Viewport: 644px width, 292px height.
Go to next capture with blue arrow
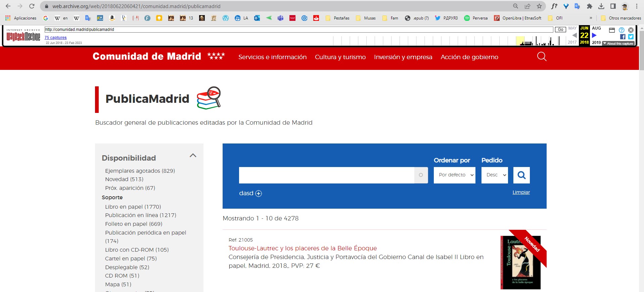[594, 35]
